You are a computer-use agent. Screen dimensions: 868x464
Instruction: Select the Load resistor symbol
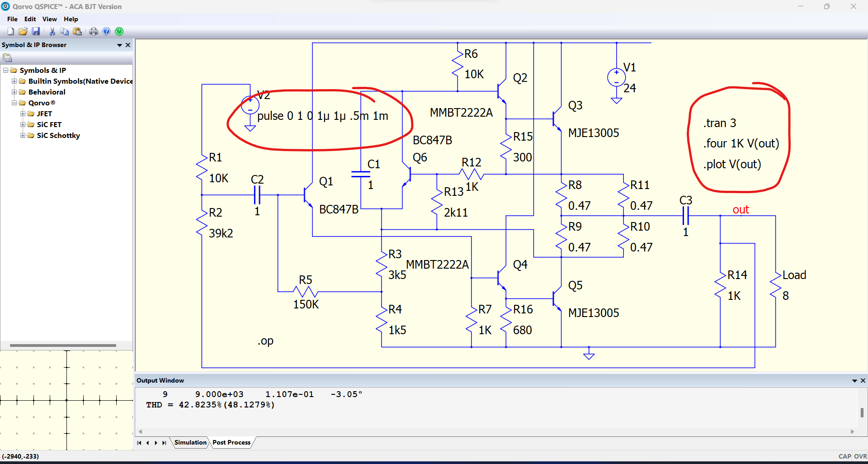[776, 285]
